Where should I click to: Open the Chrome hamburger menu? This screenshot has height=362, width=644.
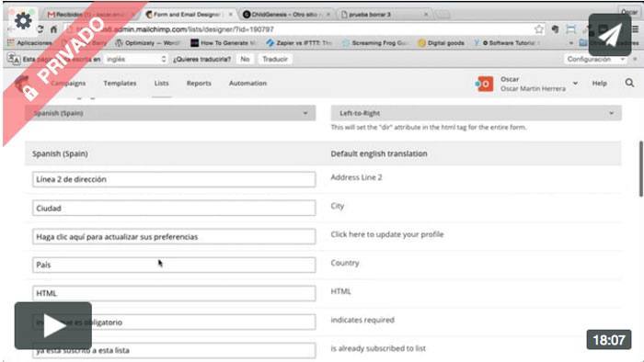click(636, 29)
